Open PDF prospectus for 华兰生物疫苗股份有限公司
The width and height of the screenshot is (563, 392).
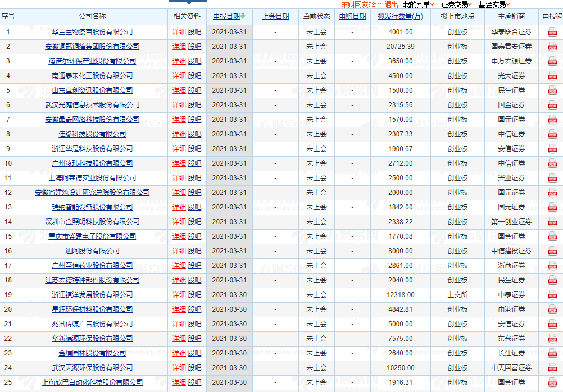(x=552, y=33)
